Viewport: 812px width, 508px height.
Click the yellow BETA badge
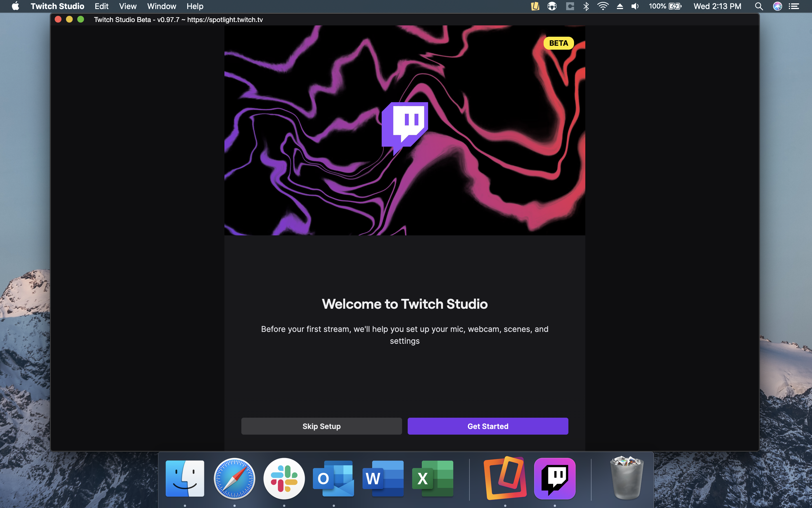point(558,43)
